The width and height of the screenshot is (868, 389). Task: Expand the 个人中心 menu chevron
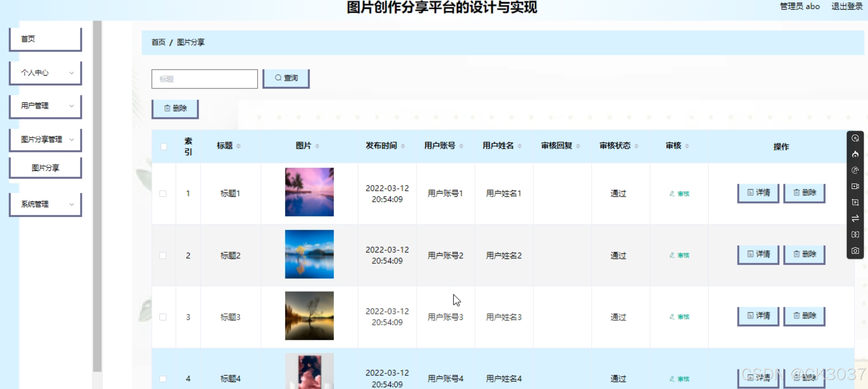pos(71,73)
